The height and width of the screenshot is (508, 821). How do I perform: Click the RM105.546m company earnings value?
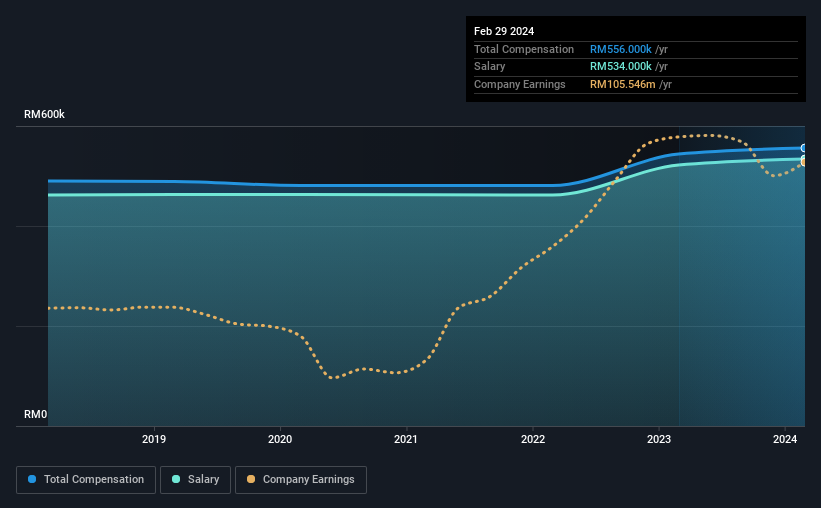623,84
